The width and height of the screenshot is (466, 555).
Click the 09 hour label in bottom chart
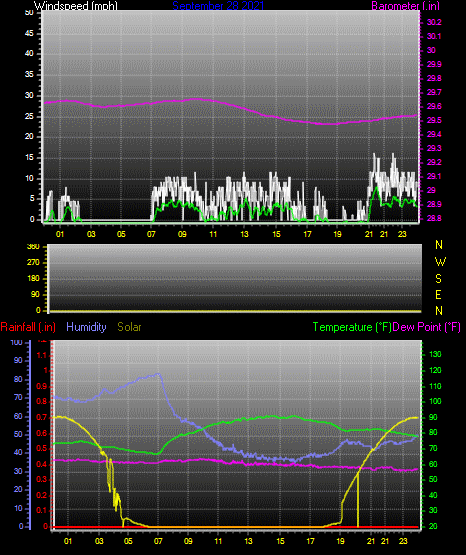click(x=188, y=541)
